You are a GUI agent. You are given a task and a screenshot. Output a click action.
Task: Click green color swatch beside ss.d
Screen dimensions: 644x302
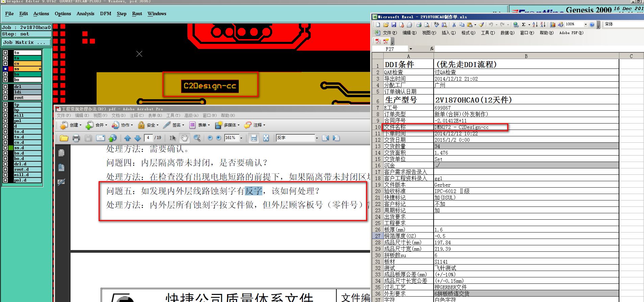(11, 148)
